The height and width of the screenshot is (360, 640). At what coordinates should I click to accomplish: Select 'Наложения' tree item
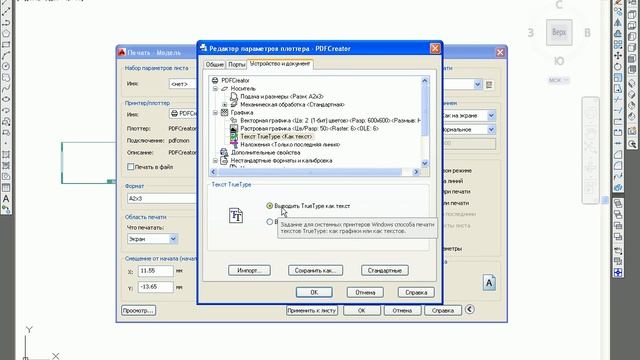[x=290, y=144]
